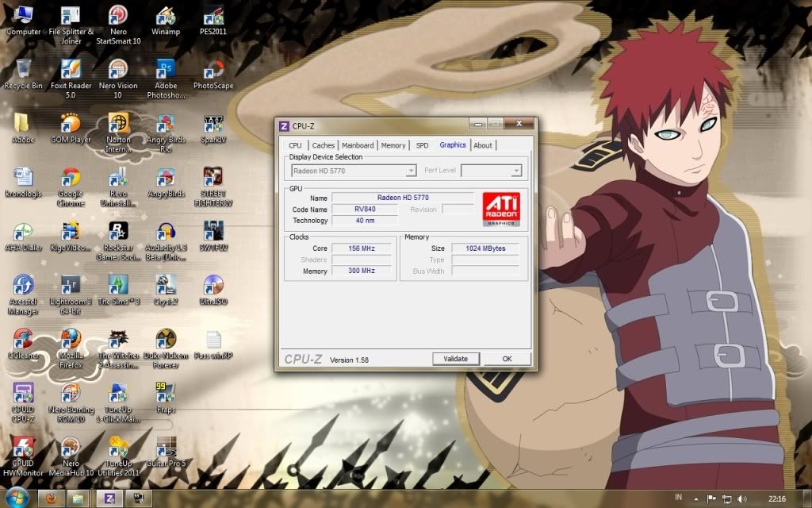This screenshot has width=812, height=508.
Task: Select the Mozilla Firefox desktop shortcut
Action: click(x=71, y=349)
